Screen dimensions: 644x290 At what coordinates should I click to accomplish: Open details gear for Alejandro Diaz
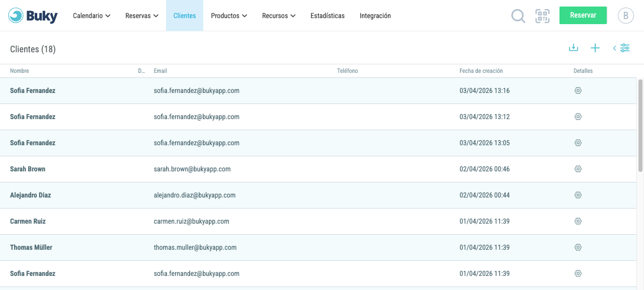[x=578, y=195]
